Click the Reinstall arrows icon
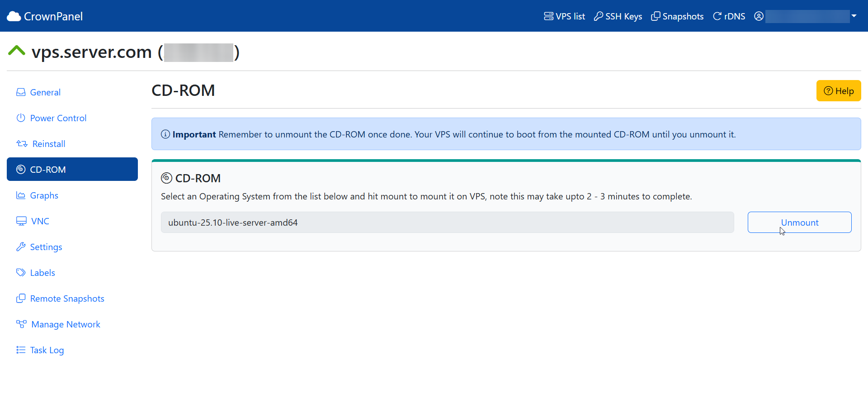The height and width of the screenshot is (393, 868). point(22,144)
